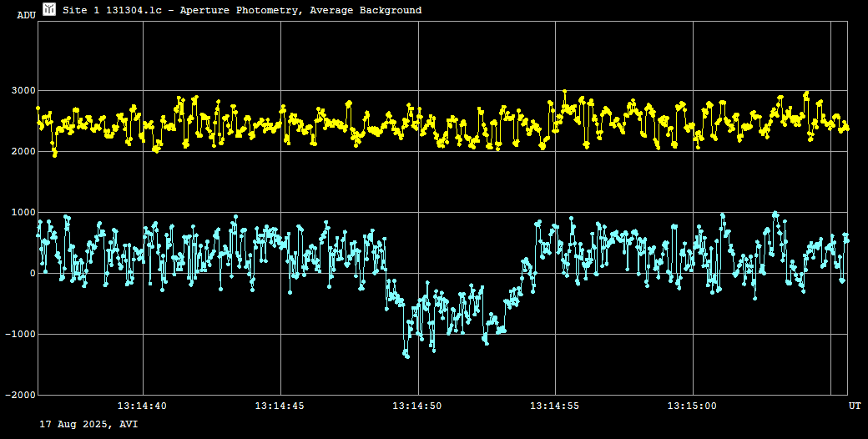This screenshot has width=868, height=439.
Task: Click the lowest point of the cyan curve's dip
Action: coord(407,356)
